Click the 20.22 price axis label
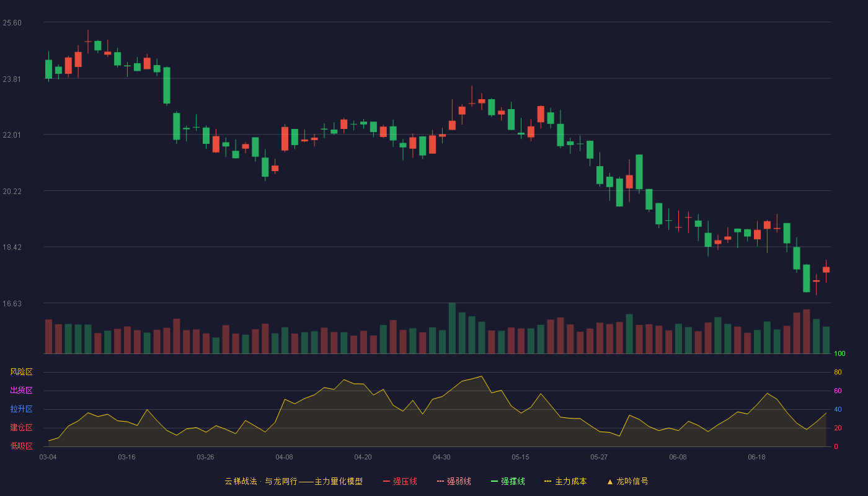The height and width of the screenshot is (496, 868). [x=12, y=192]
